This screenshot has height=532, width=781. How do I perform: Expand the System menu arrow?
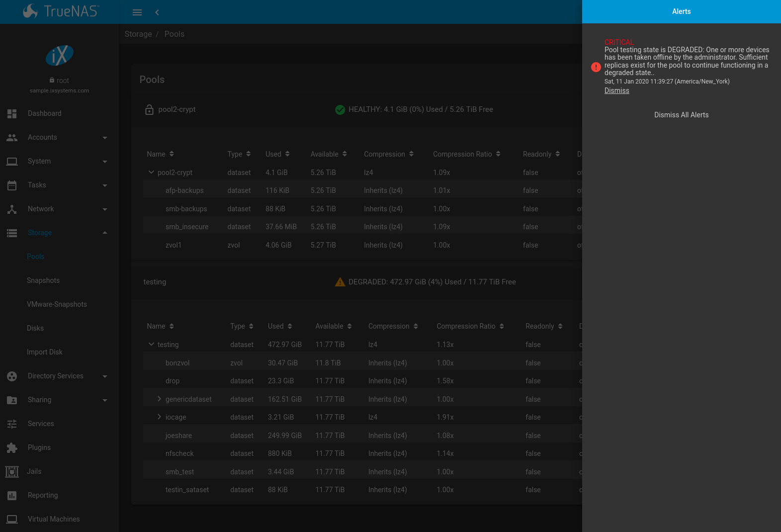(105, 162)
